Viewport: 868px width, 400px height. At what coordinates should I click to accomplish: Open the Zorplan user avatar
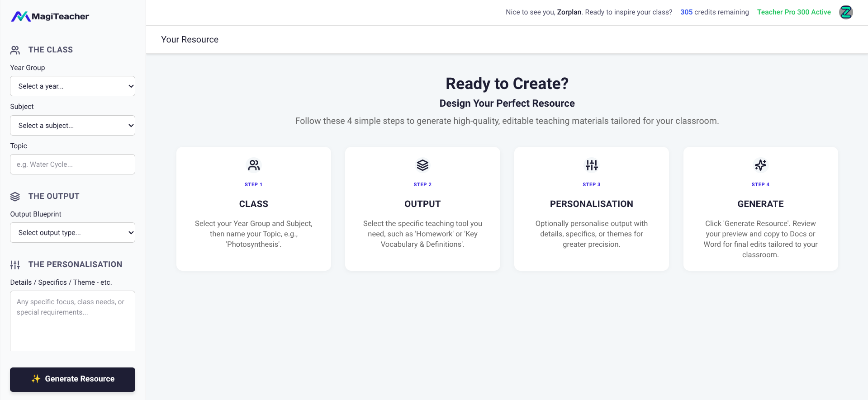(846, 12)
